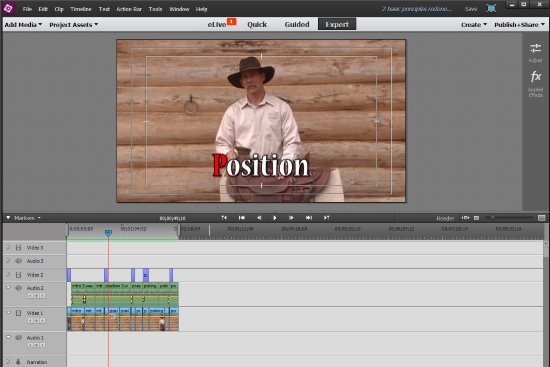This screenshot has height=367, width=550.
Task: Open the Adjust panel
Action: coord(535,53)
